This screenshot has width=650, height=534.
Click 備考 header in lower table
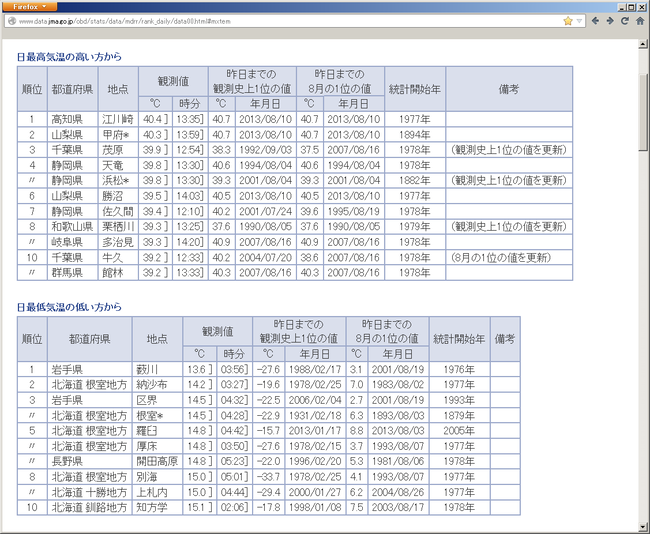tap(505, 339)
